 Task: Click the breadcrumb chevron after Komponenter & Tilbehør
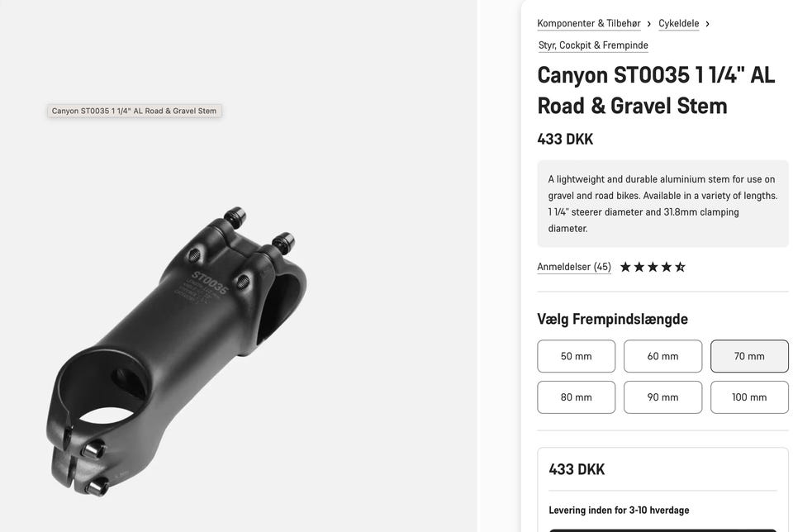point(649,24)
